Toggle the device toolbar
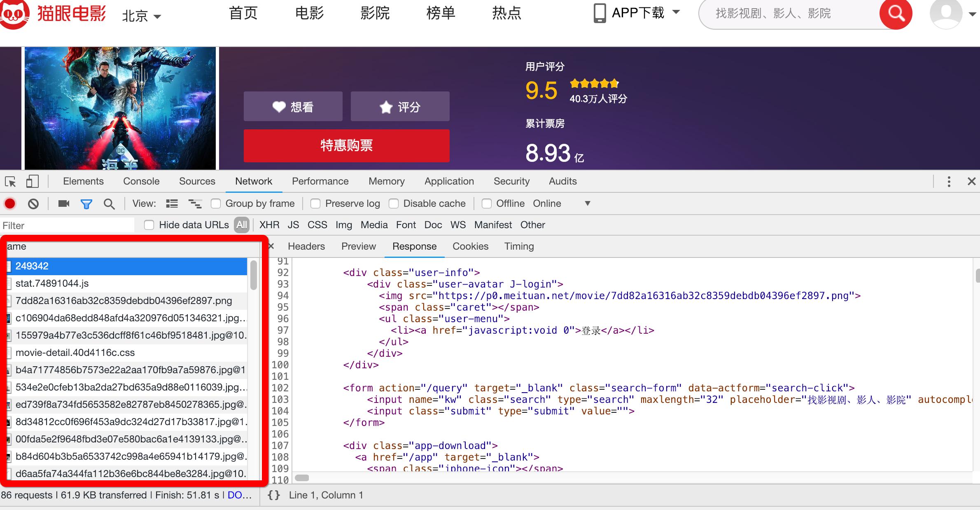980x510 pixels. pyautogui.click(x=32, y=181)
